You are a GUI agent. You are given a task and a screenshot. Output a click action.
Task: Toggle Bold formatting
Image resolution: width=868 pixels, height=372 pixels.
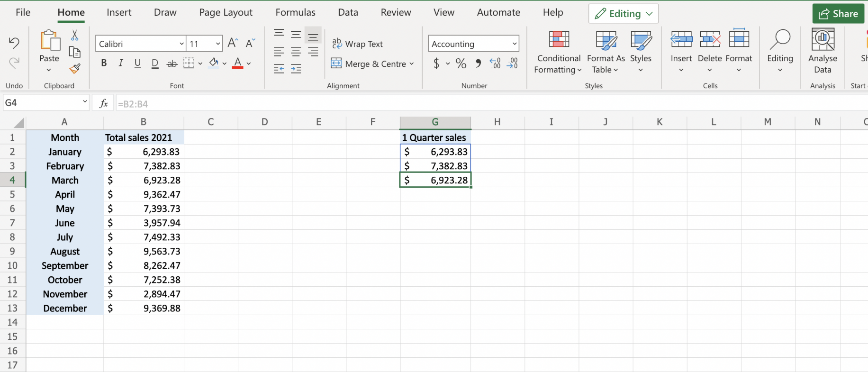[104, 64]
